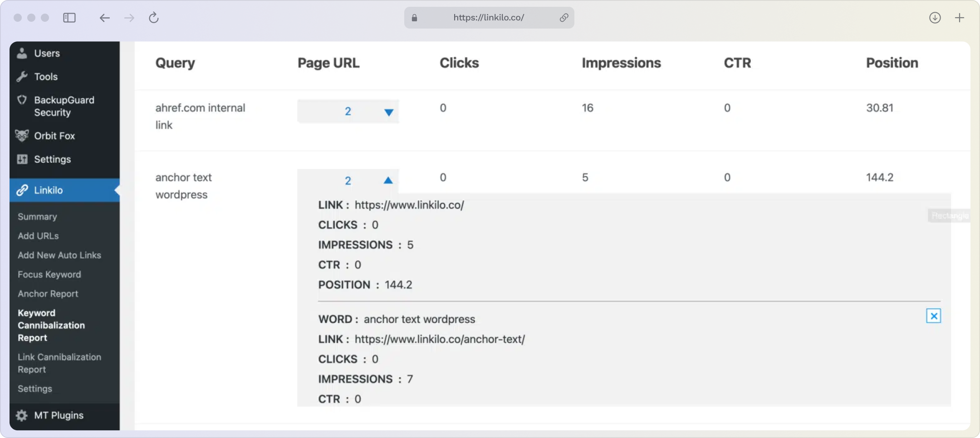Click the BackupGuard Security shield icon
This screenshot has height=438, width=980.
[x=22, y=100]
